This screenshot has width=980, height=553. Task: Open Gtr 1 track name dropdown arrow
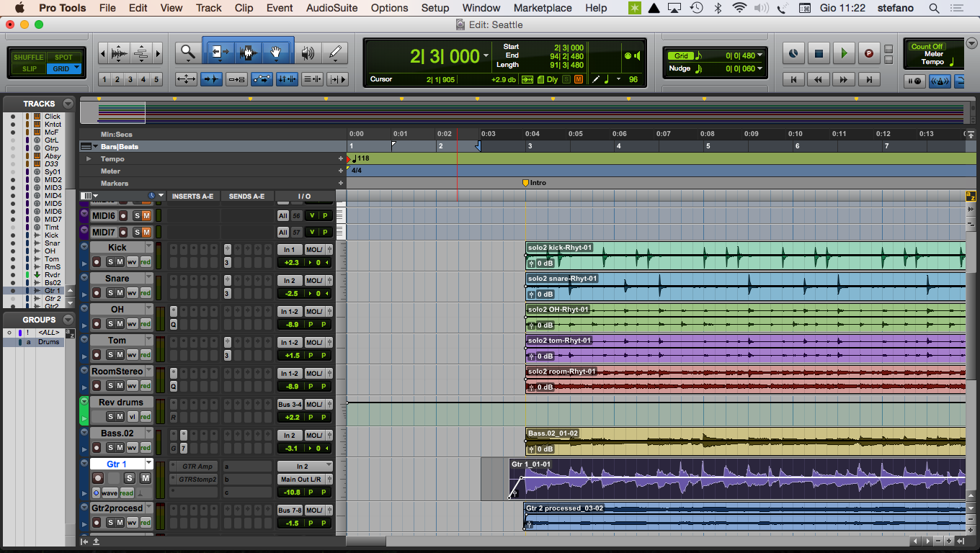pos(149,464)
